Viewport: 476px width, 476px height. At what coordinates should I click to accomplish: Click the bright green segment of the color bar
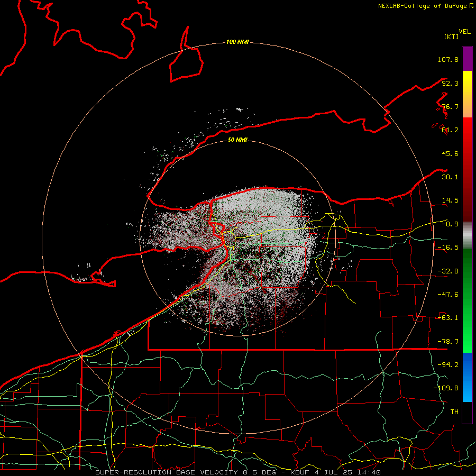coord(467,300)
